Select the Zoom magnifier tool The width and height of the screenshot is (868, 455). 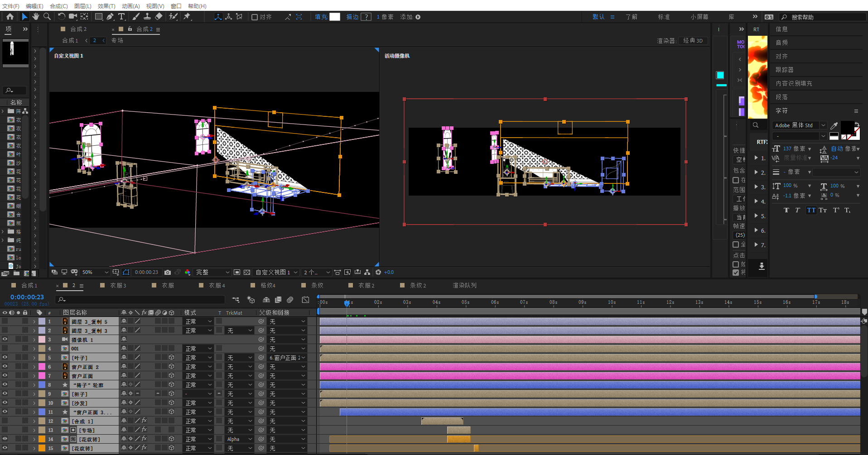(47, 17)
